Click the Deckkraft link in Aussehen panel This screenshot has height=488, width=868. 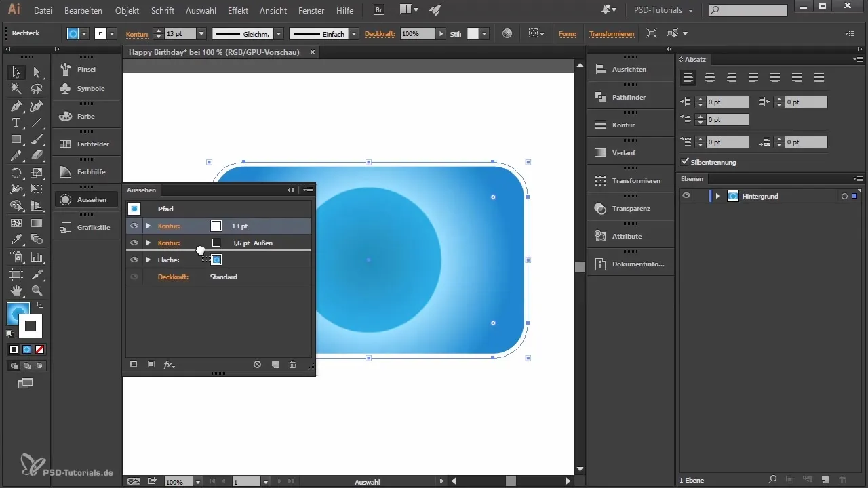(x=173, y=277)
